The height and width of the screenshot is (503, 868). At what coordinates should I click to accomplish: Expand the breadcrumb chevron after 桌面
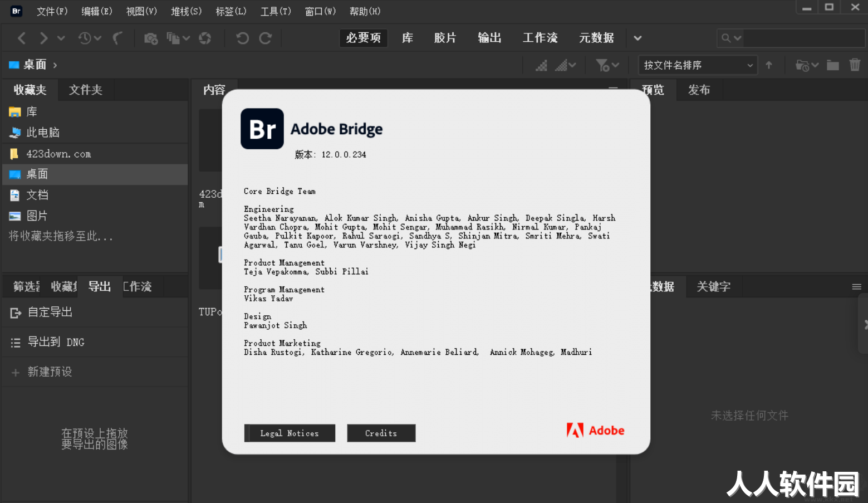(x=55, y=65)
